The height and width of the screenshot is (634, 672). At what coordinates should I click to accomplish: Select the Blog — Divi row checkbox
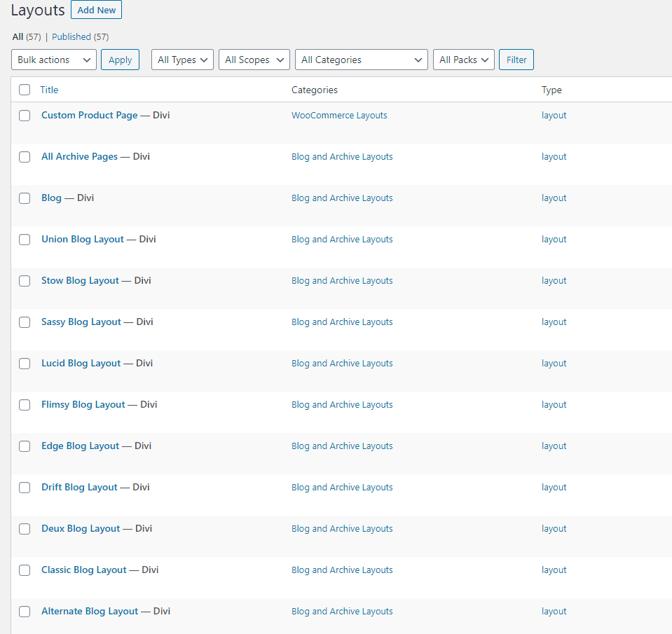click(x=25, y=198)
